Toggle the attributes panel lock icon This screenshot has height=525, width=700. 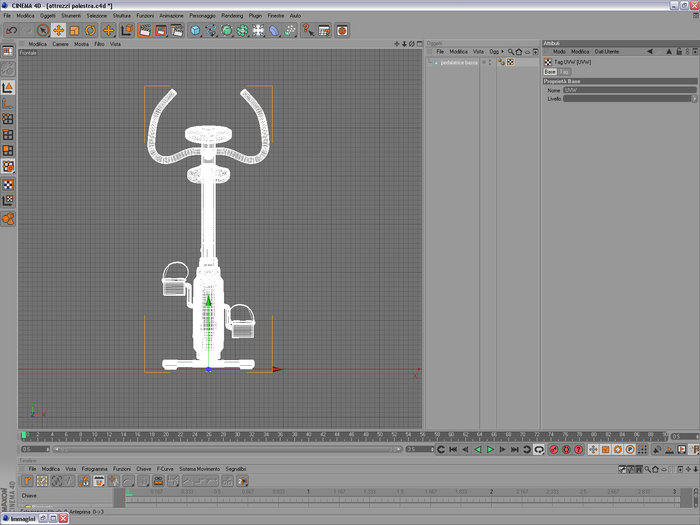[x=679, y=51]
